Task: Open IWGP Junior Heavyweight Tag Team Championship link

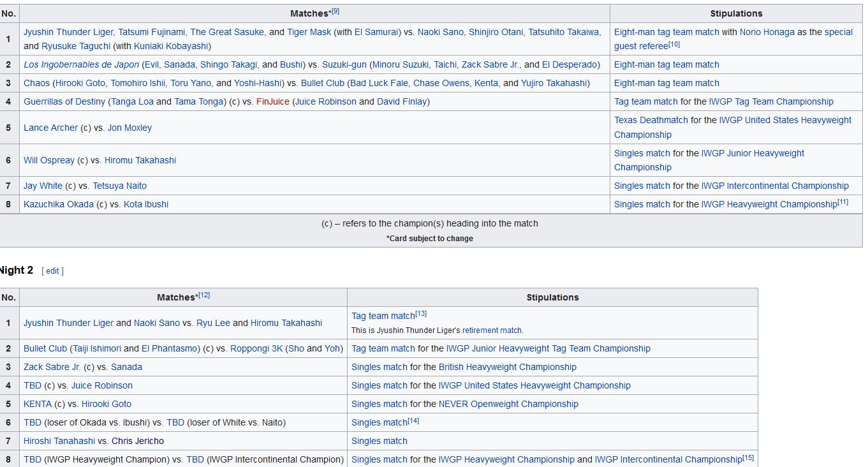Action: click(x=548, y=348)
